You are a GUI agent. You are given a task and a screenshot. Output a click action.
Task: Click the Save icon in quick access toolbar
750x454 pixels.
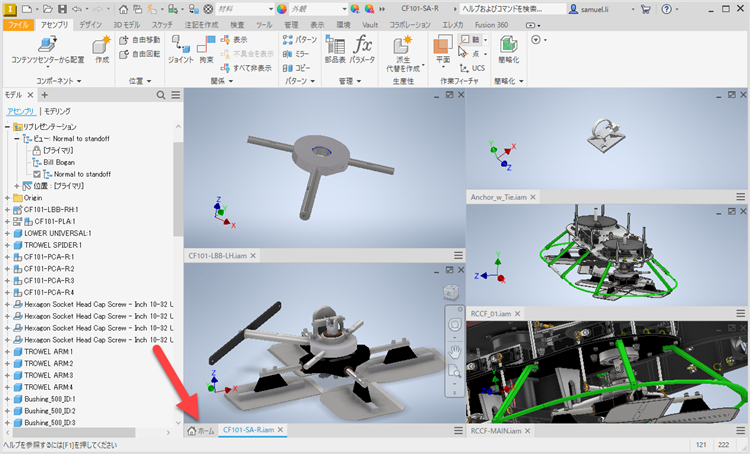(62, 9)
